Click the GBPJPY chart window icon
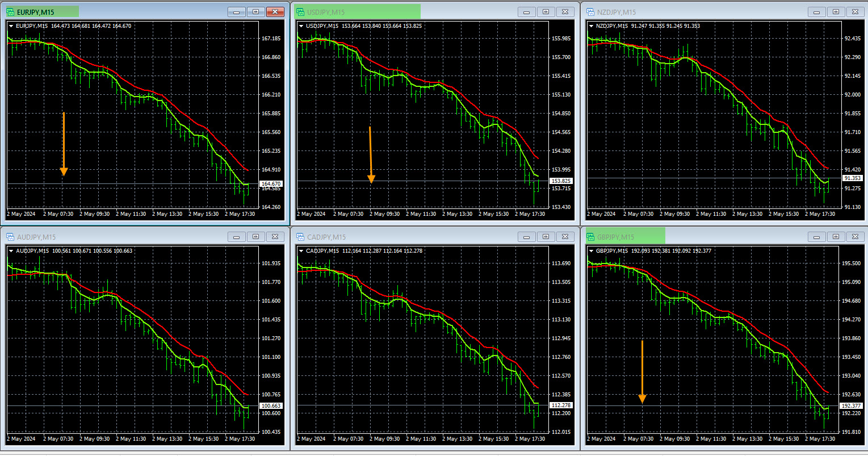This screenshot has height=456, width=868. pyautogui.click(x=590, y=237)
